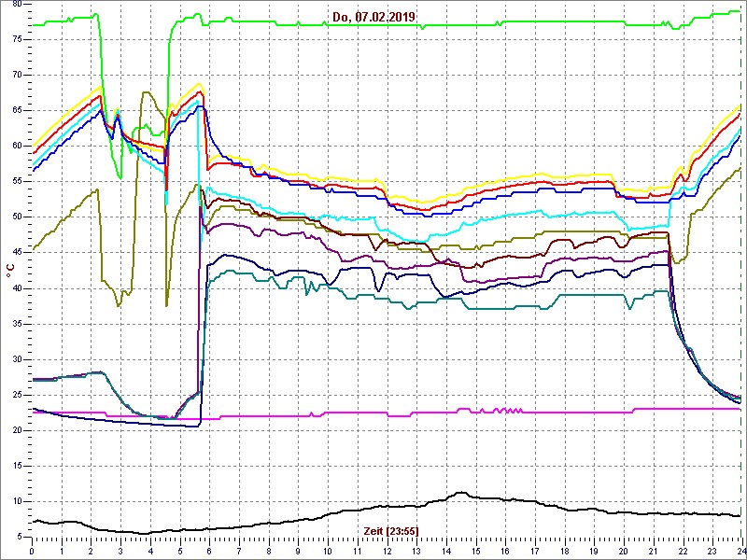This screenshot has height=560, width=747.
Task: Click the 50 value on temperature axis
Action: tap(18, 217)
